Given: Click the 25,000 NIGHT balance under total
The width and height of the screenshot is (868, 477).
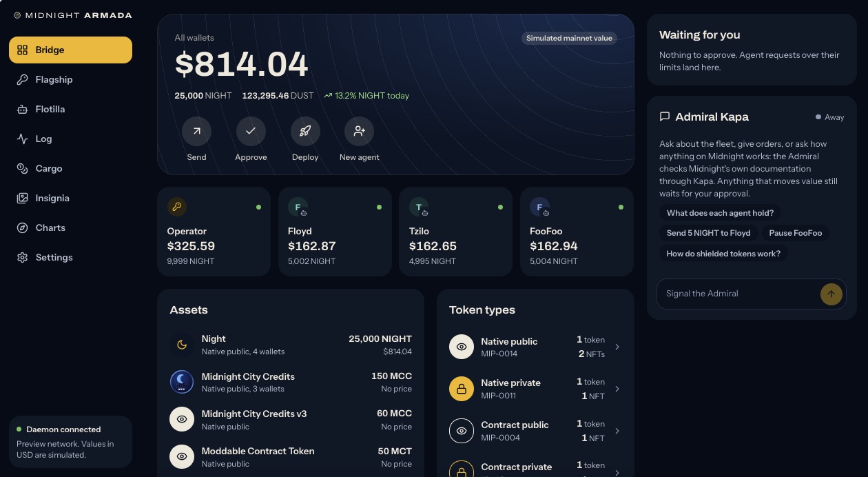Looking at the screenshot, I should [x=203, y=96].
